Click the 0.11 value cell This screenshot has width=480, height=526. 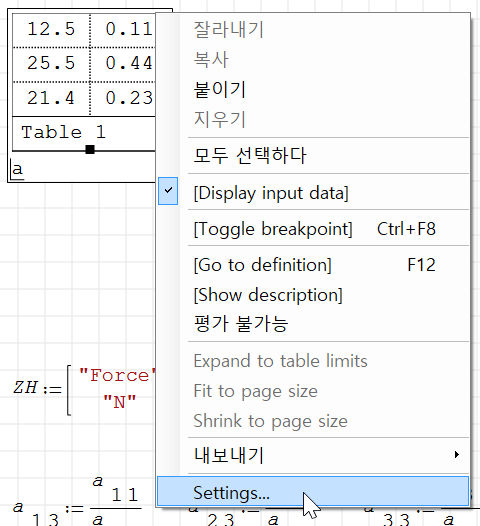click(123, 30)
